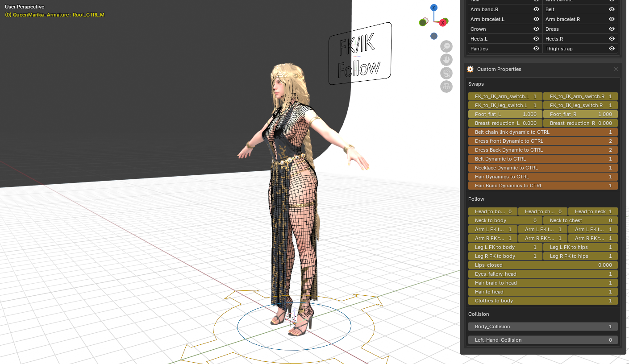This screenshot has height=364, width=629.
Task: Click the 'User Perspective' viewport label
Action: (x=25, y=7)
